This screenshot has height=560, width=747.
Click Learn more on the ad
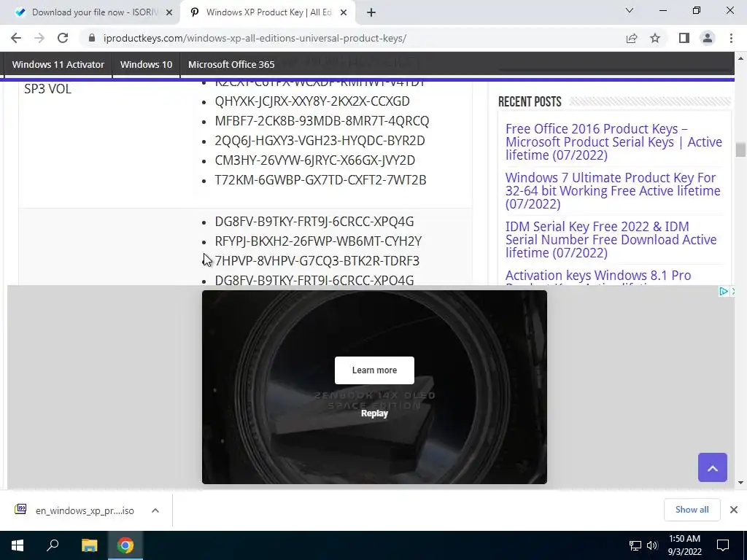(x=374, y=370)
